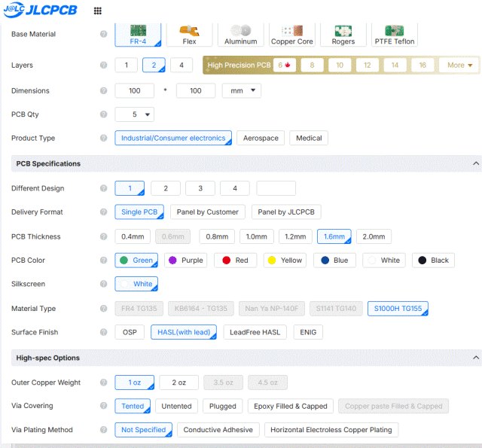482x448 pixels.
Task: Choose 1 layer option
Action: point(126,66)
